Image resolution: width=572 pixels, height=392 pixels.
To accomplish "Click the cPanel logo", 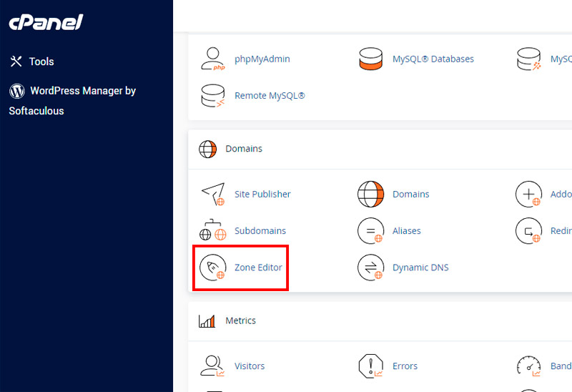I will (46, 22).
